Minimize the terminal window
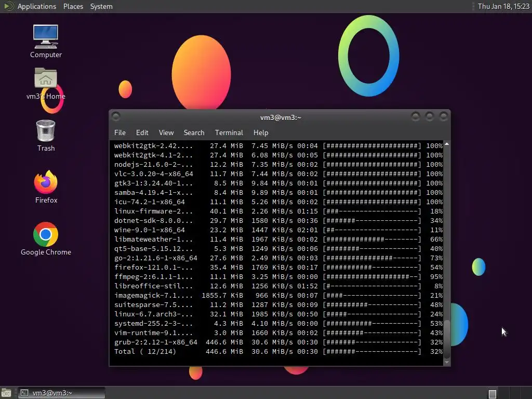 click(x=415, y=117)
